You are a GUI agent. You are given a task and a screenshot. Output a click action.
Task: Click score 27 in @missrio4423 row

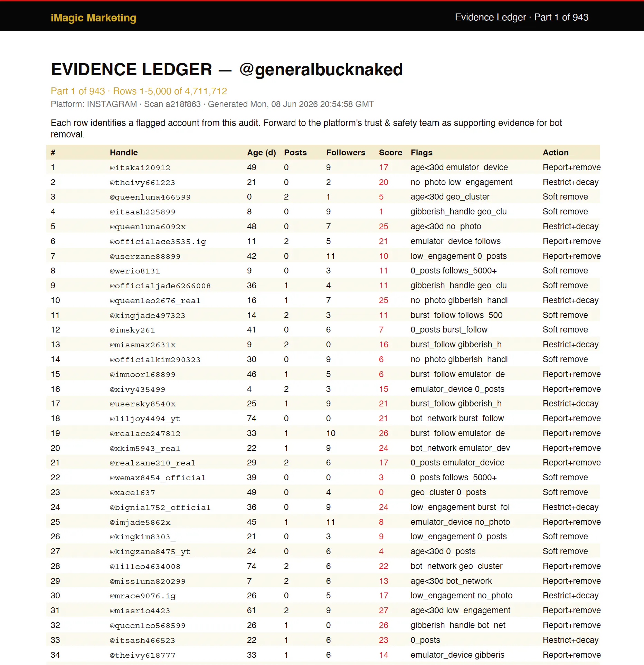coord(383,610)
